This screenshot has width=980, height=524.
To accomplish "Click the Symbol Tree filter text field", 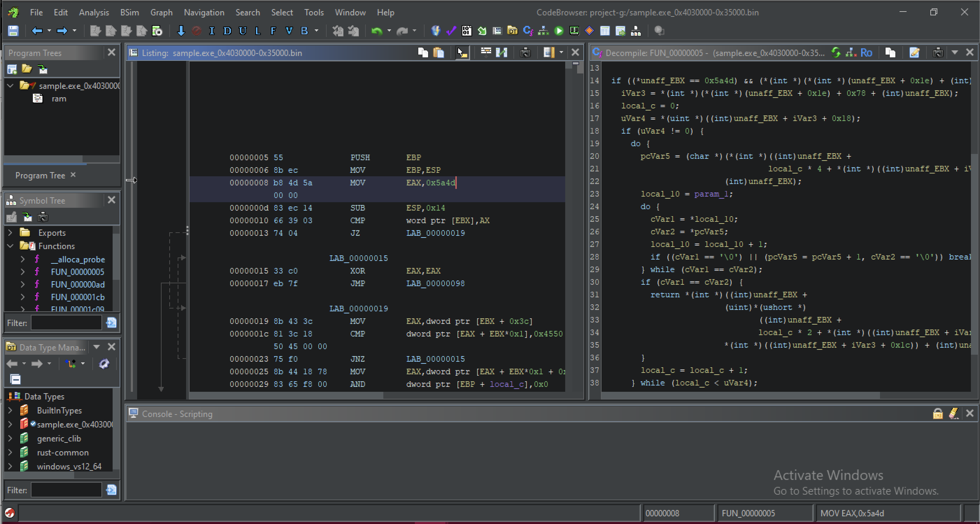I will click(66, 323).
